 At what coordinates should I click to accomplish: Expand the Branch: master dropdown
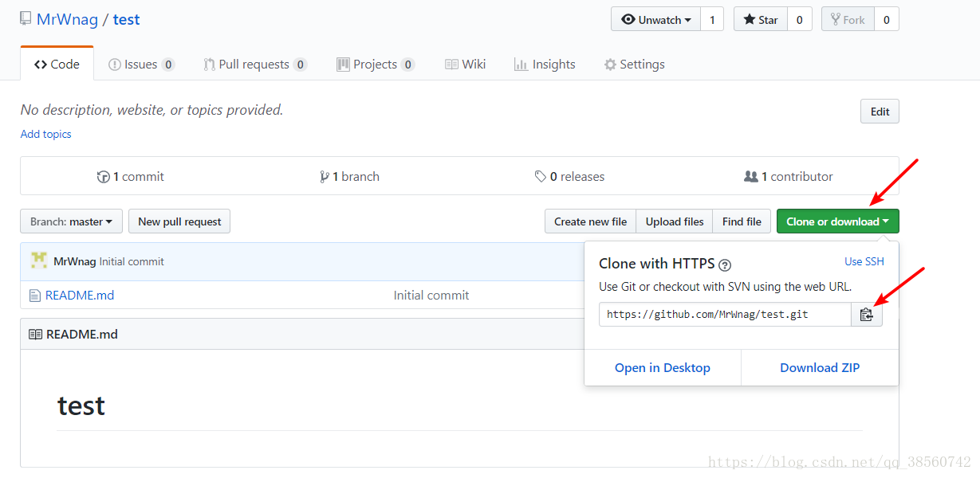click(71, 221)
